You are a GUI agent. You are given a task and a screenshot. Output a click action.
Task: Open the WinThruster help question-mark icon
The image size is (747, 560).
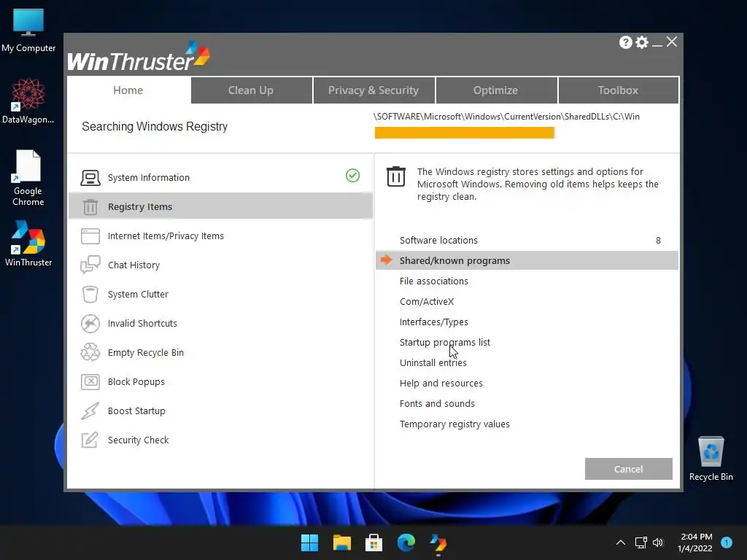coord(625,42)
